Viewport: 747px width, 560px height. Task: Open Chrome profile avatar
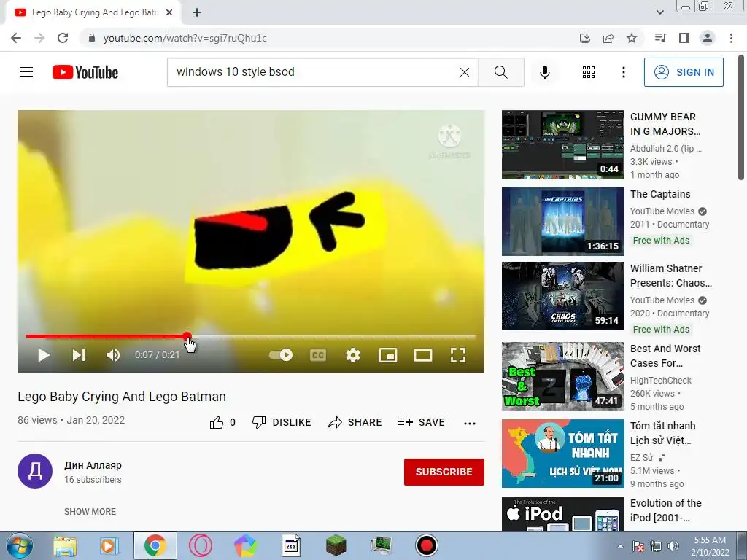click(708, 38)
